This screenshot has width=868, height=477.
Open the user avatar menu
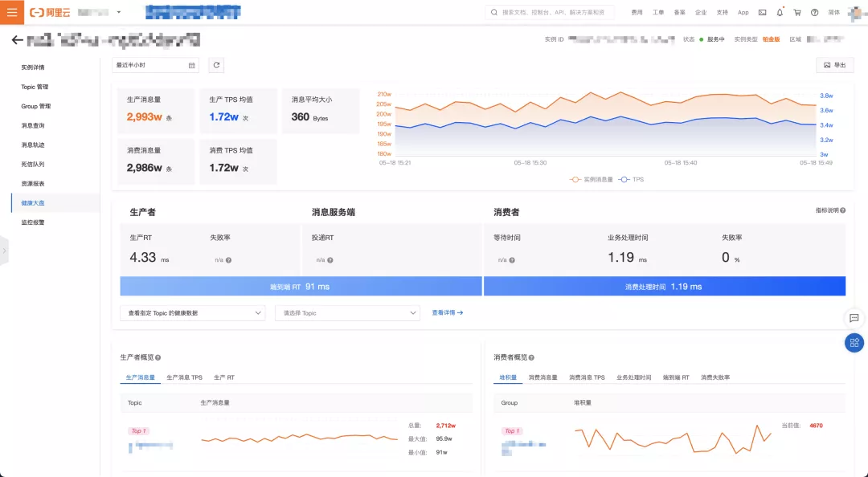pos(857,14)
